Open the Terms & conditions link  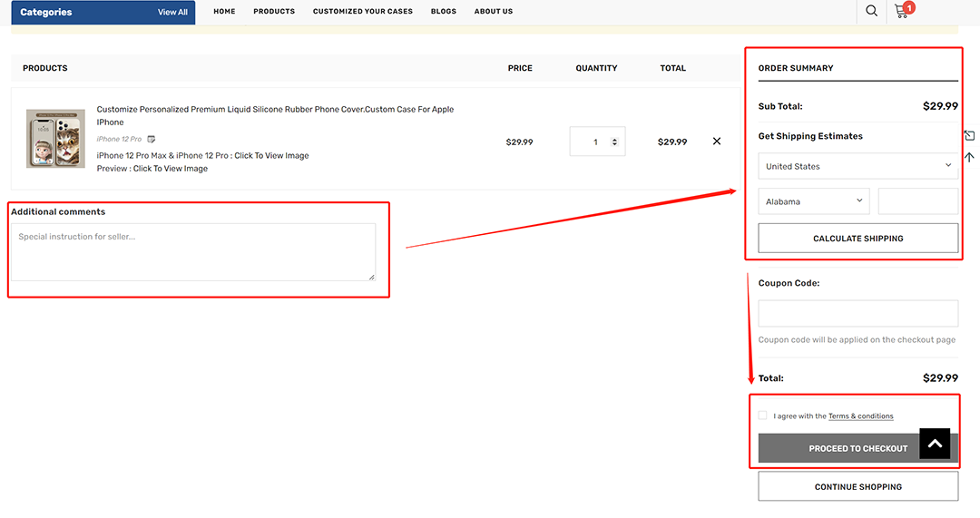click(x=860, y=416)
